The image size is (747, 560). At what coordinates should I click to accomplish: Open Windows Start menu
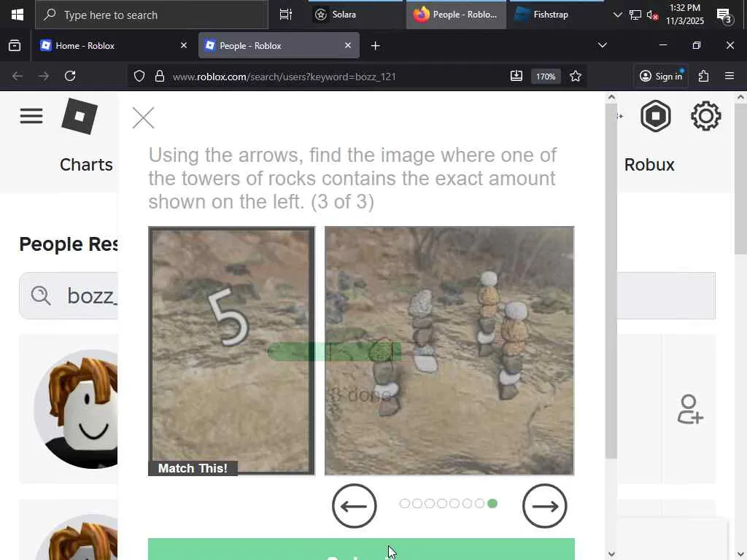tap(18, 15)
